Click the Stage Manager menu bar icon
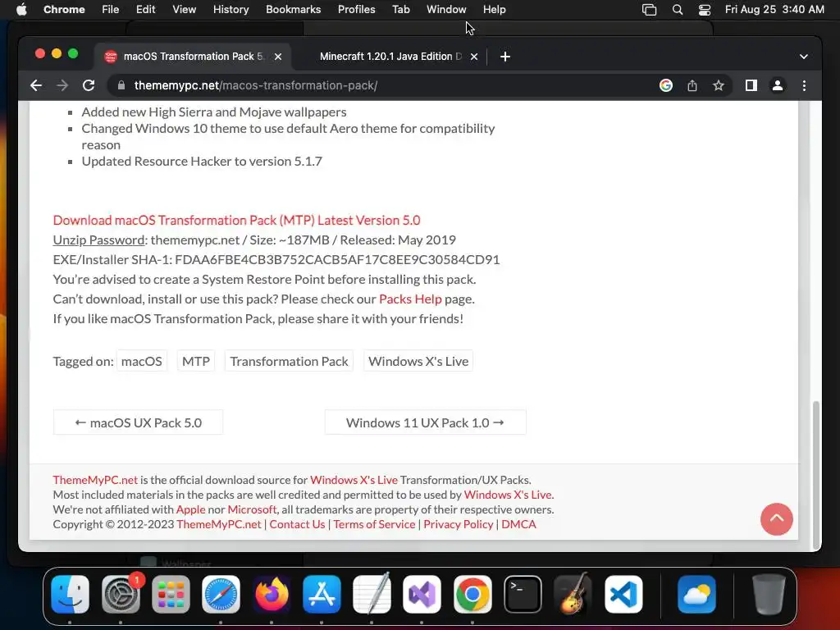840x630 pixels. click(650, 10)
